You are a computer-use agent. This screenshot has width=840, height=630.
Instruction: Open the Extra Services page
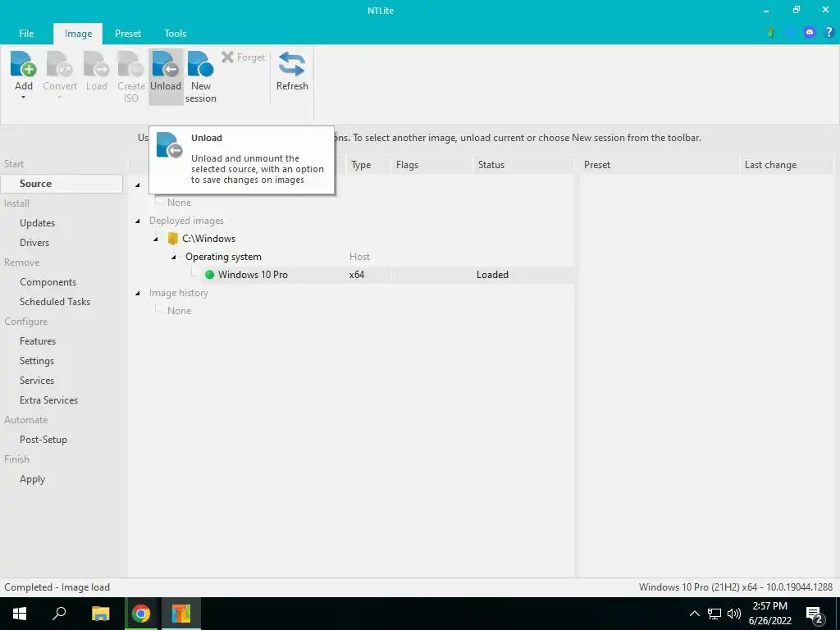[48, 400]
